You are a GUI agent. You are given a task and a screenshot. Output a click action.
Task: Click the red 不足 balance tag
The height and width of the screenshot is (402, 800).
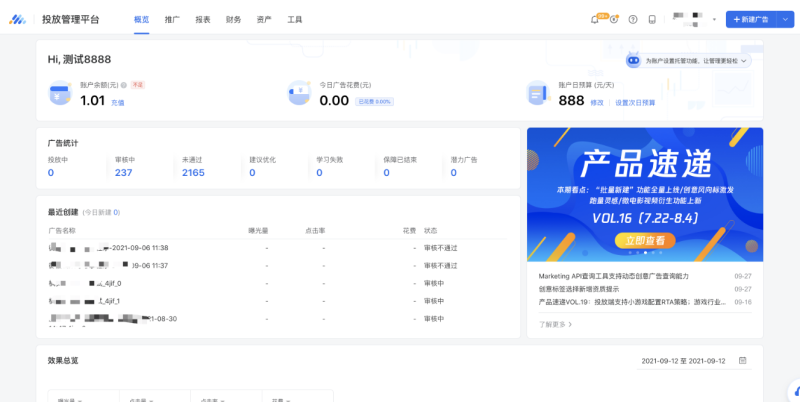pyautogui.click(x=138, y=85)
